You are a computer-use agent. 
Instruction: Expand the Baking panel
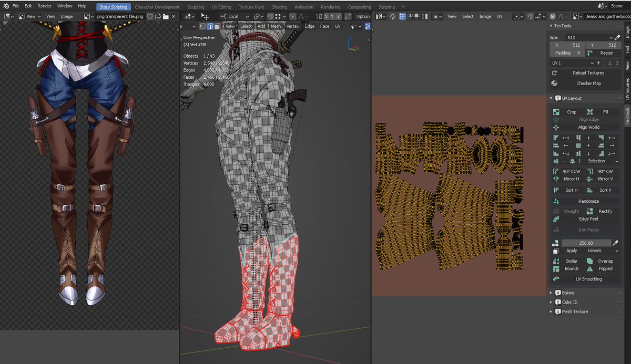click(x=551, y=293)
